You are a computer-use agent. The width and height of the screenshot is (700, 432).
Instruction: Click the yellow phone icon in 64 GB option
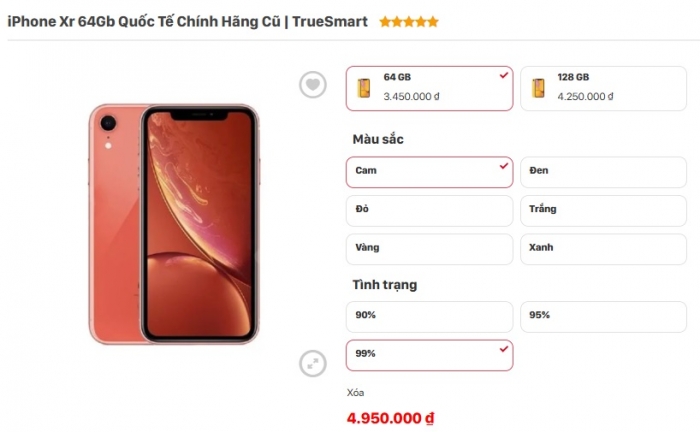point(364,88)
